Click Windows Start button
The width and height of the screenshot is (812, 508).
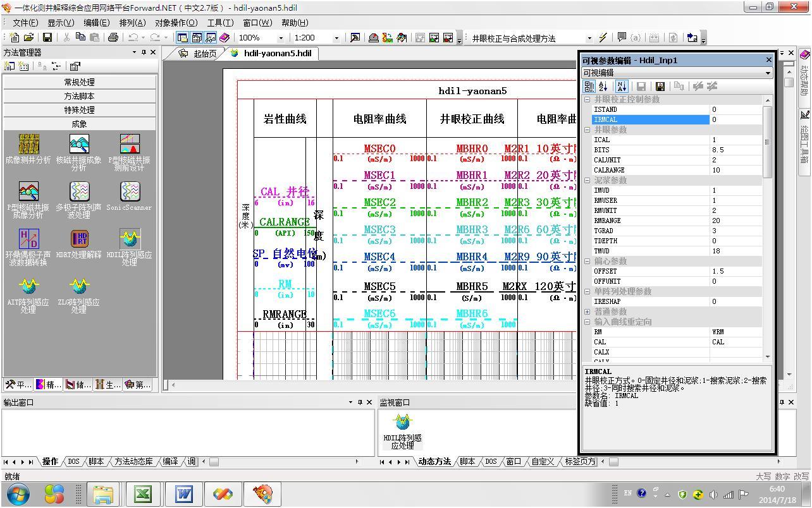(18, 493)
